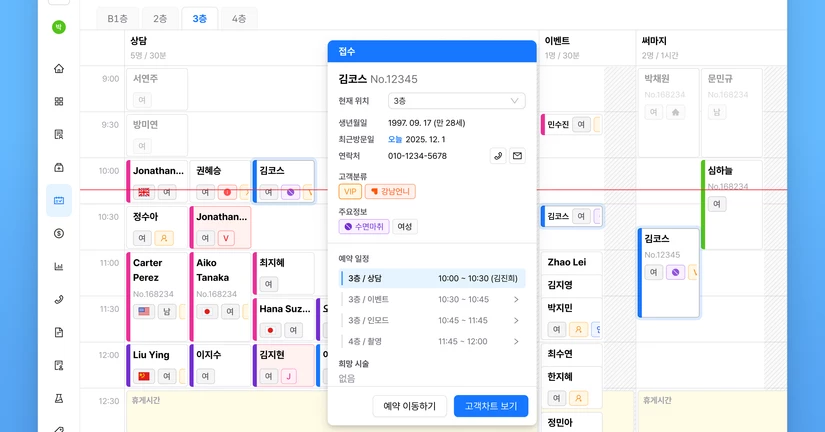
Task: Open the 김코스 card in 이벤트 column
Action: click(571, 216)
